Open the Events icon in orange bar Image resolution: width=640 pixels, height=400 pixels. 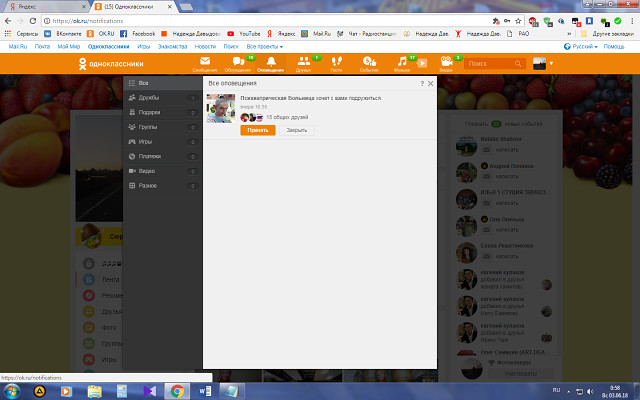[x=369, y=61]
